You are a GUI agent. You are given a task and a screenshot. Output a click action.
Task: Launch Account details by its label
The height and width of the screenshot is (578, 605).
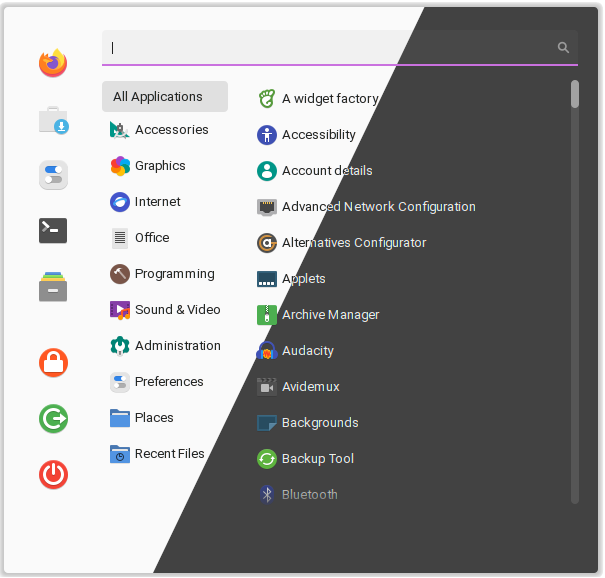(327, 171)
